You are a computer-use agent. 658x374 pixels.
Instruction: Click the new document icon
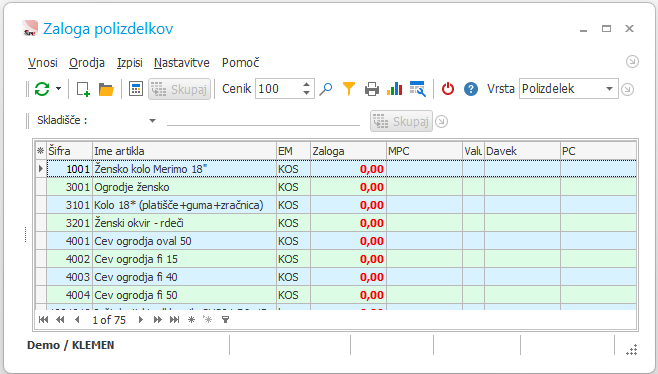pyautogui.click(x=83, y=89)
